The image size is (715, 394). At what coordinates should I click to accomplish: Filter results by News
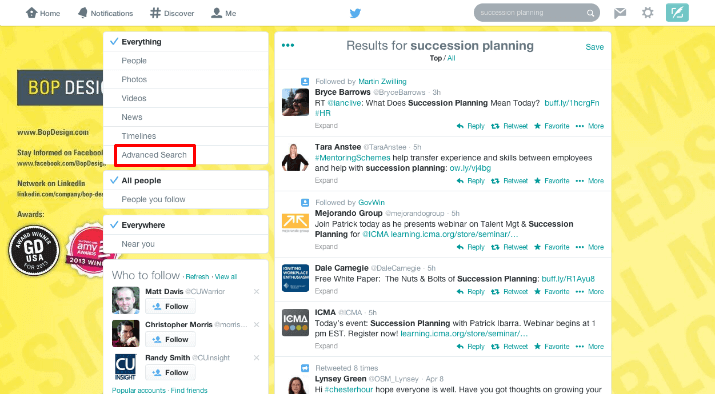click(x=186, y=117)
